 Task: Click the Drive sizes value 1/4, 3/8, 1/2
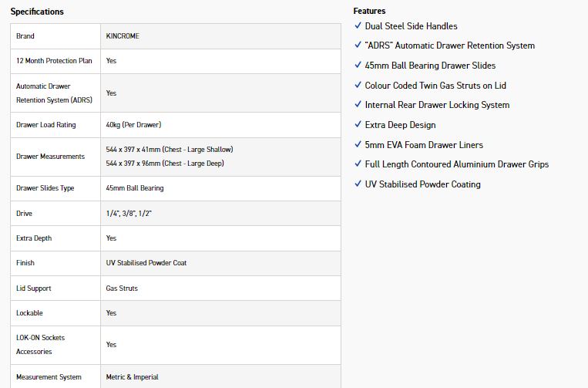point(129,213)
